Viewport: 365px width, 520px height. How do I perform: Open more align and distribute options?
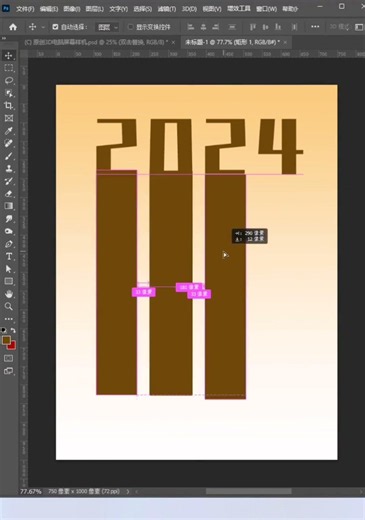click(315, 27)
